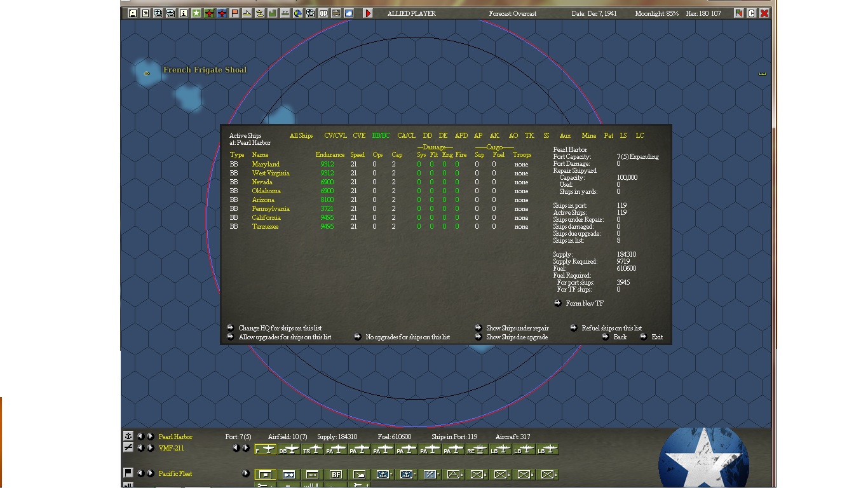Select the RE recon plane unit icon
This screenshot has height=488, width=868.
[x=477, y=449]
